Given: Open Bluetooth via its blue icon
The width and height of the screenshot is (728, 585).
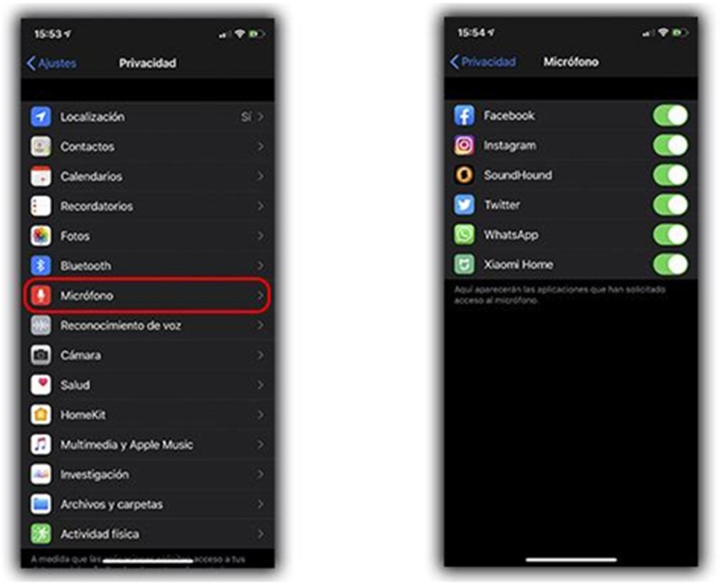Looking at the screenshot, I should pyautogui.click(x=41, y=266).
